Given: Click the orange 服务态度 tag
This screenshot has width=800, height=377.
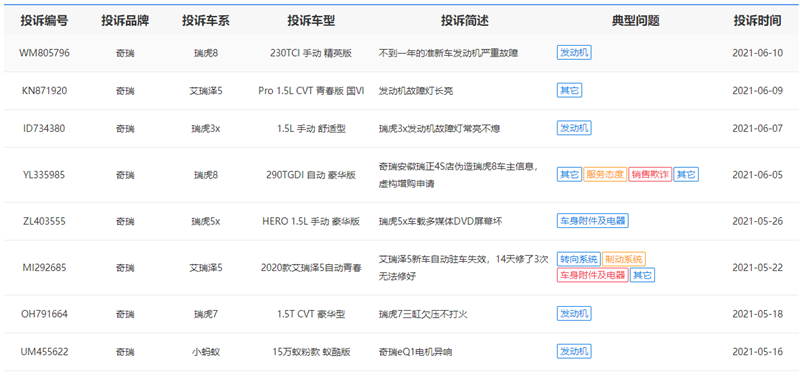Looking at the screenshot, I should pyautogui.click(x=605, y=174).
